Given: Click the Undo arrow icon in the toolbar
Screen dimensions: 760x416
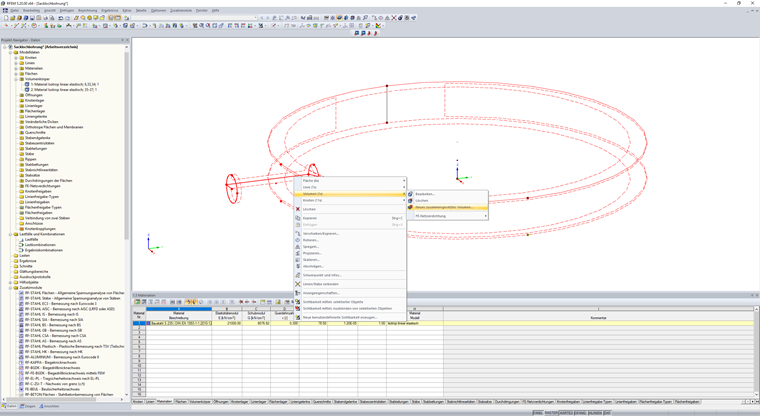Looking at the screenshot, I should [x=61, y=18].
